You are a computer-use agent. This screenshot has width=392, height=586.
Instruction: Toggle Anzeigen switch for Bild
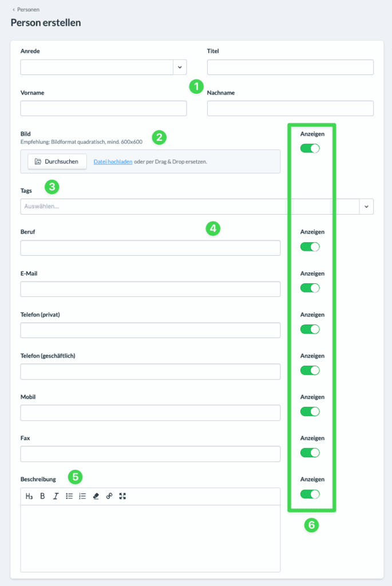pyautogui.click(x=310, y=148)
